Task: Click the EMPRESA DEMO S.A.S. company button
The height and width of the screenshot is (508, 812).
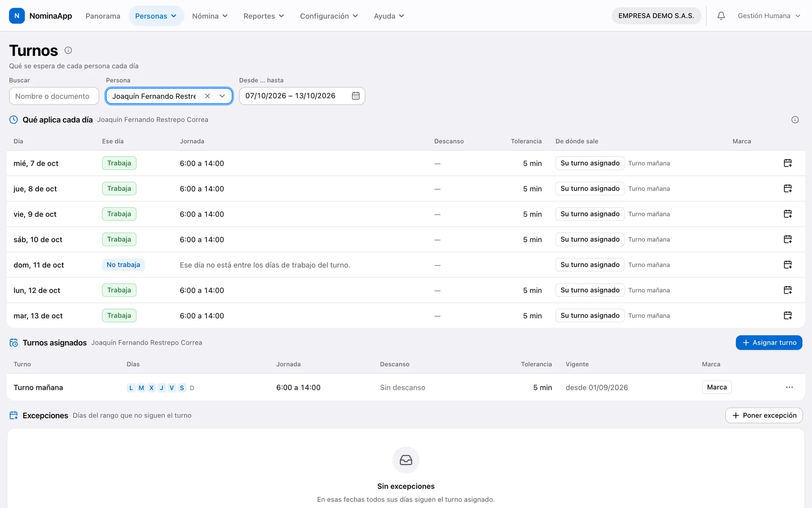Action: [656, 16]
